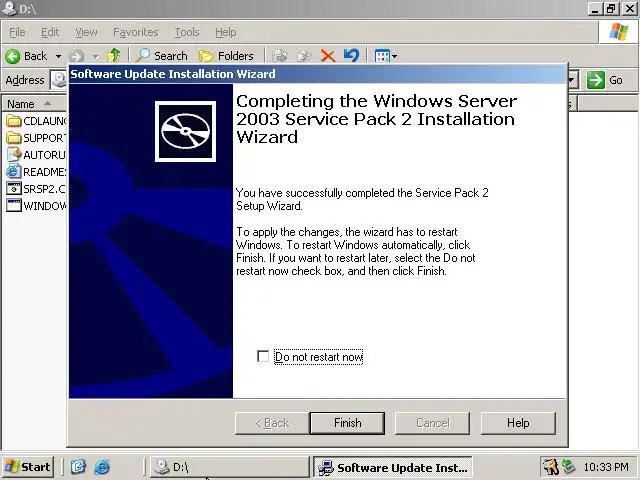Click the disabled Back button in wizard

[x=272, y=423]
